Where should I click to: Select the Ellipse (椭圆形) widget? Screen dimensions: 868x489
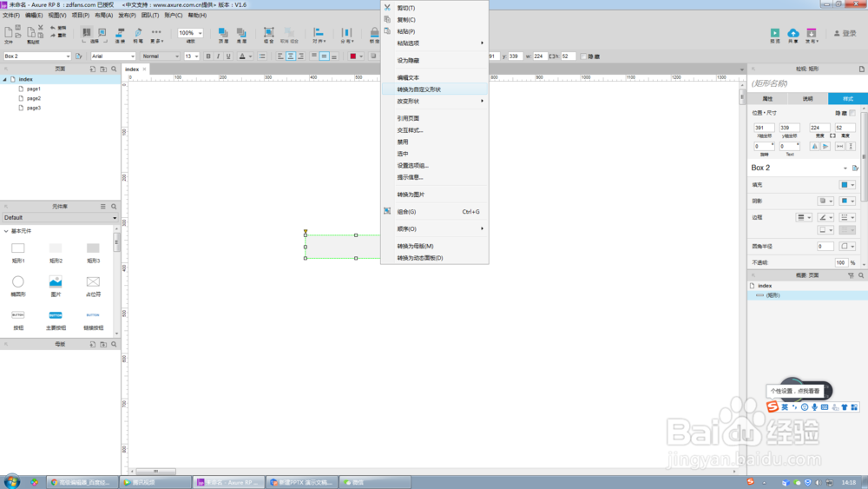point(18,282)
